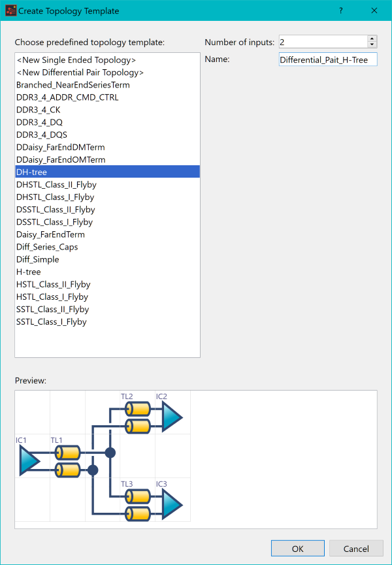Pick Diff_Series_Caps template
This screenshot has width=392, height=565.
(107, 247)
